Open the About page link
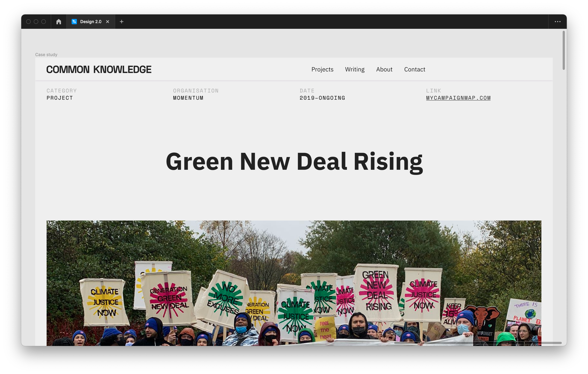588x374 pixels. [384, 69]
